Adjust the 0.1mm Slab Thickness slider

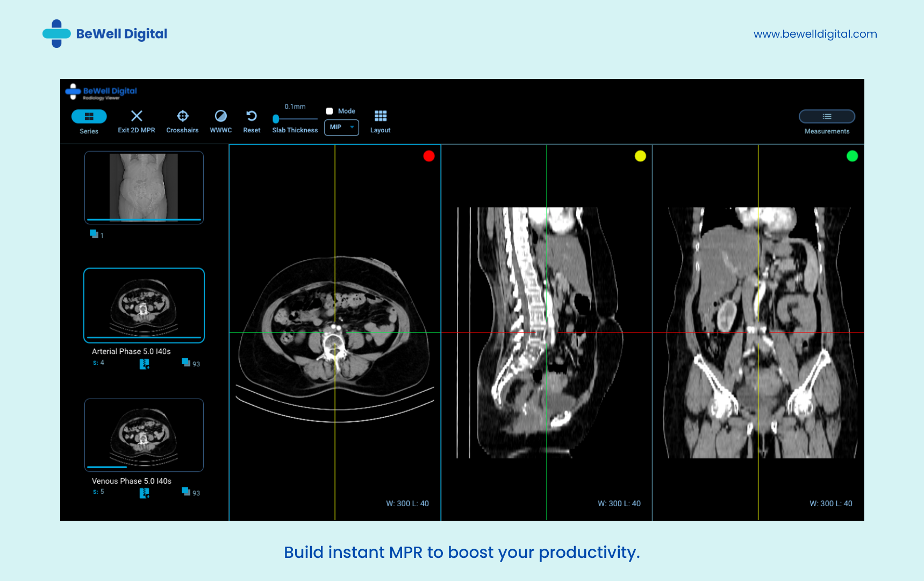click(x=276, y=118)
